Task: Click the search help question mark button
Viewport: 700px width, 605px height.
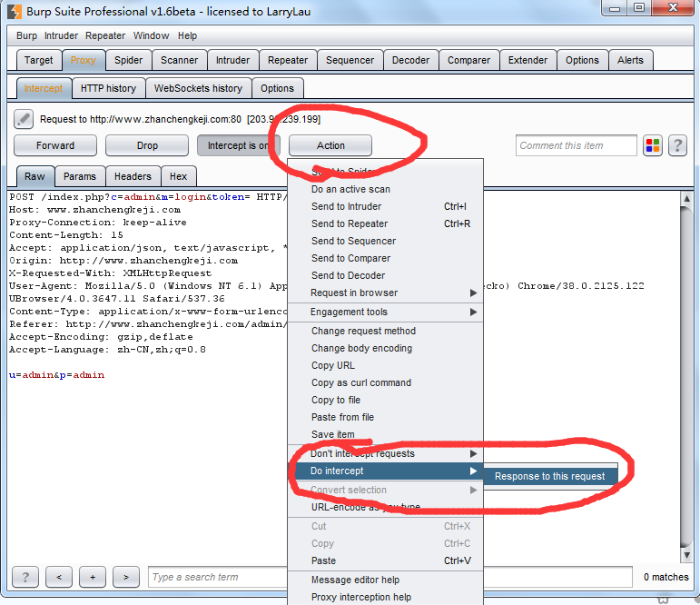Action: pos(25,577)
